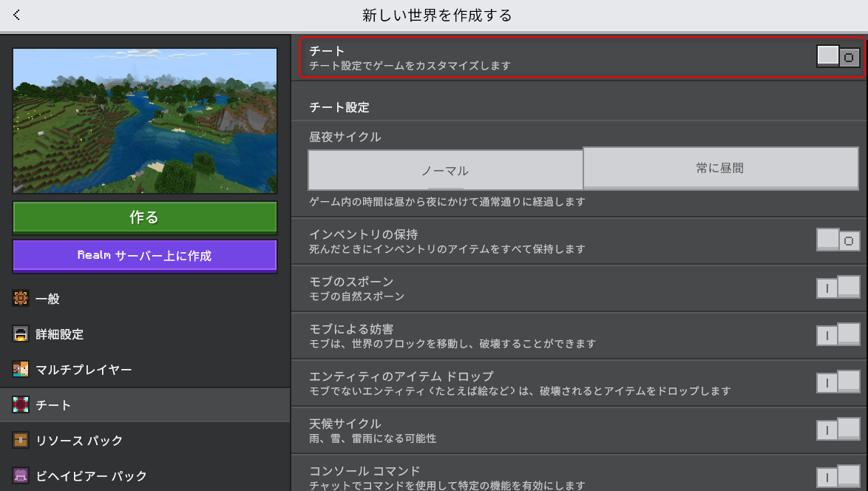
Task: Click Realm サーバー上に作成 button
Action: [144, 256]
